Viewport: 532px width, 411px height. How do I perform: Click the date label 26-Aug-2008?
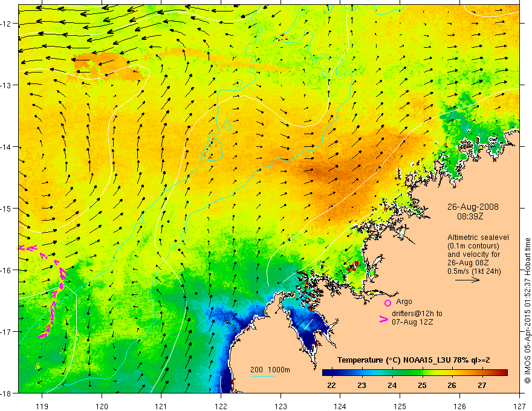pos(473,207)
